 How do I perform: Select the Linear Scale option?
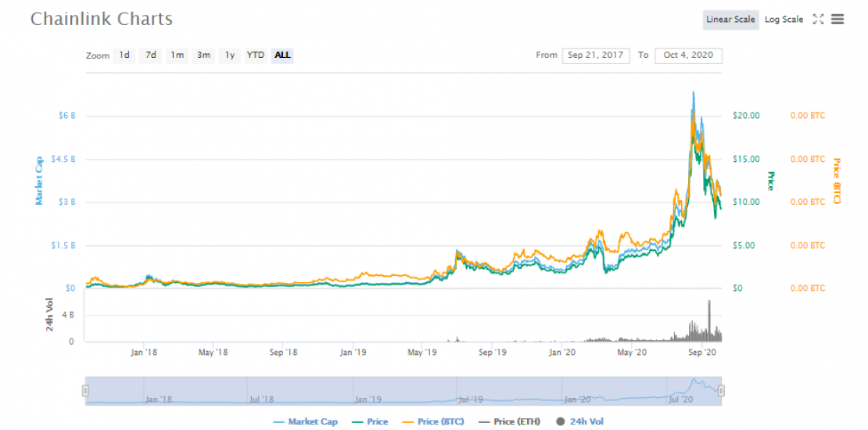click(x=730, y=20)
